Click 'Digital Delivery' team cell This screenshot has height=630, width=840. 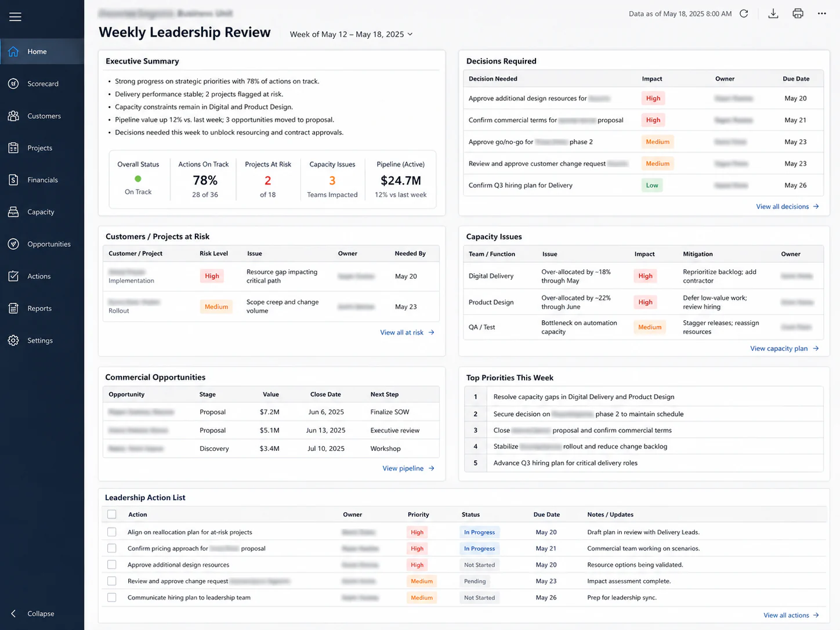[x=491, y=276]
